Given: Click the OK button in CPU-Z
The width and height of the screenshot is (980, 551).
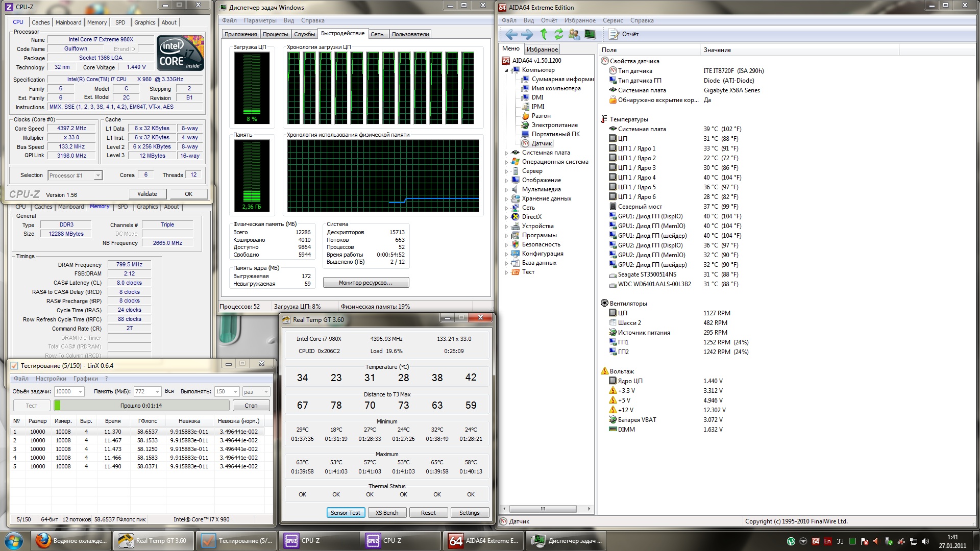Looking at the screenshot, I should [x=188, y=194].
